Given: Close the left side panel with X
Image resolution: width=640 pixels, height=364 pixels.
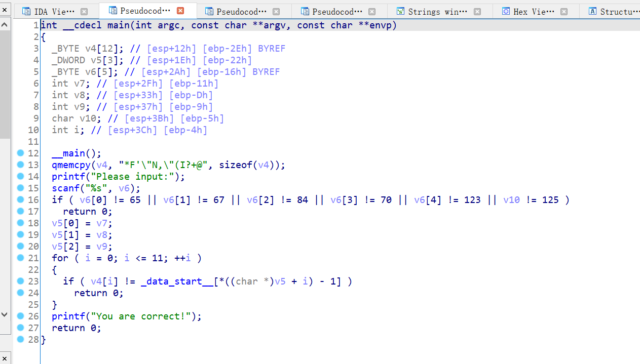Looking at the screenshot, I should 5,10.
